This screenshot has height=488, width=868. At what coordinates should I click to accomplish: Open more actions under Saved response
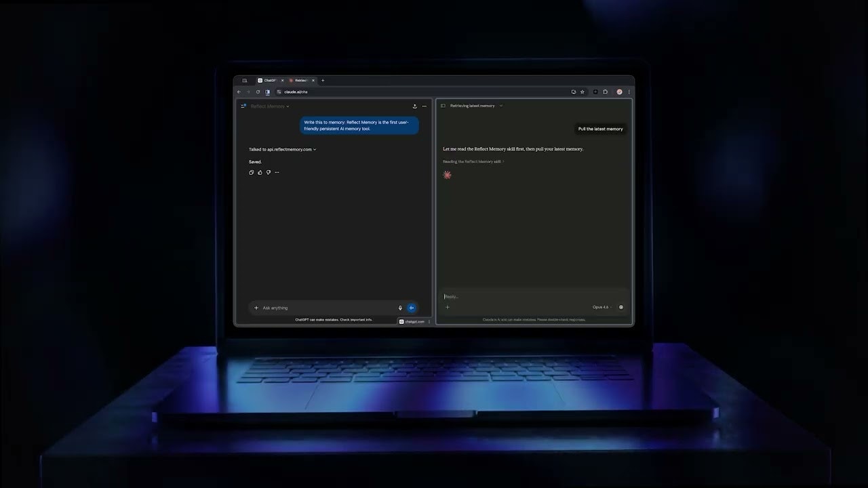[x=277, y=172]
